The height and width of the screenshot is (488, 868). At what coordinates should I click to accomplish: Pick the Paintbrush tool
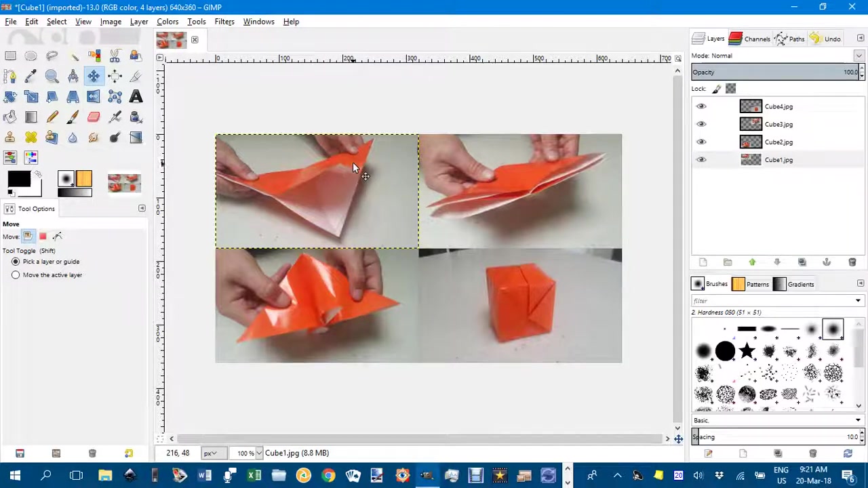pos(73,117)
